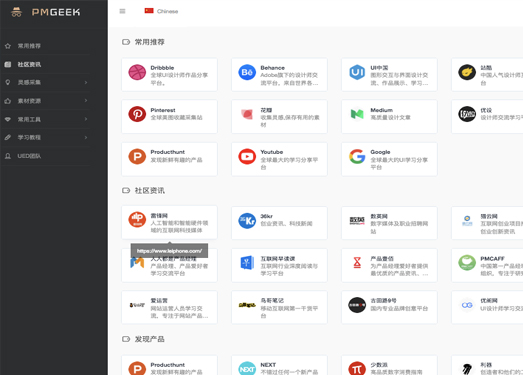Click the Behance title link
523x375 pixels.
273,68
